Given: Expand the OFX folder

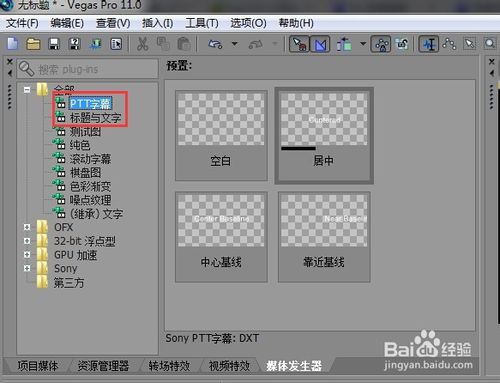Looking at the screenshot, I should tap(27, 227).
